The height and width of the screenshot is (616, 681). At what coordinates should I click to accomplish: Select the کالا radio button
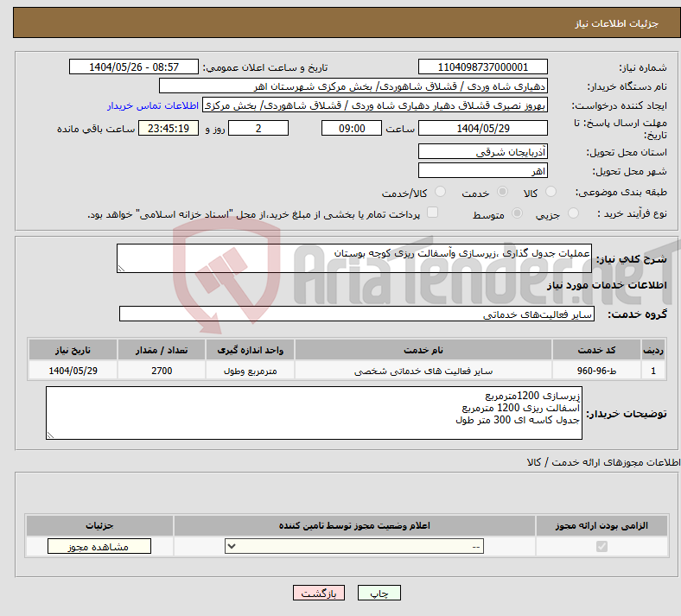pyautogui.click(x=551, y=192)
